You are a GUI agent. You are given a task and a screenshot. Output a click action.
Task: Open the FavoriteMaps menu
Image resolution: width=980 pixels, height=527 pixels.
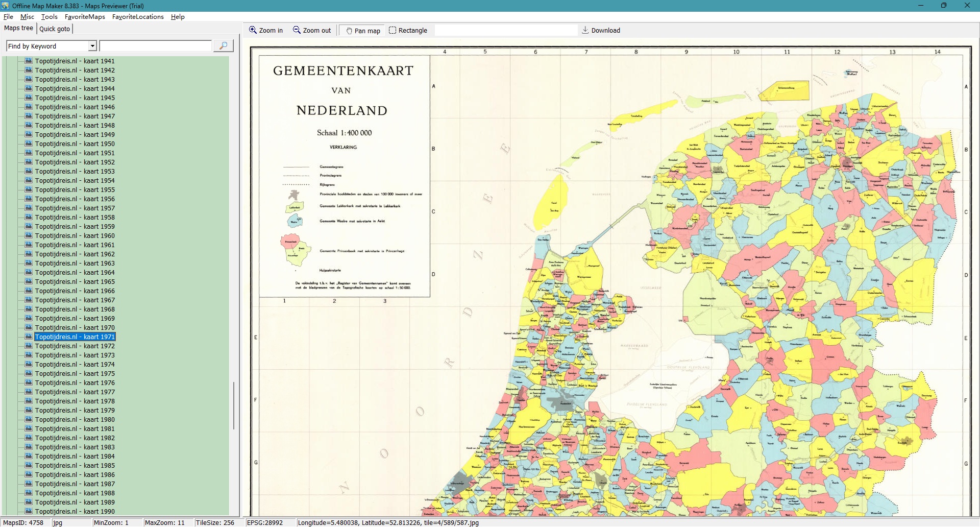[85, 17]
